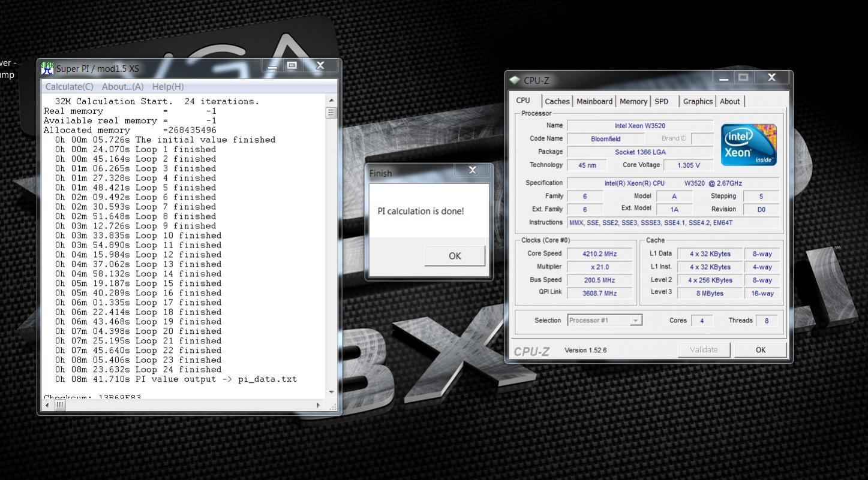The width and height of the screenshot is (868, 480).
Task: Click OK in the Finish dialog
Action: click(x=455, y=256)
